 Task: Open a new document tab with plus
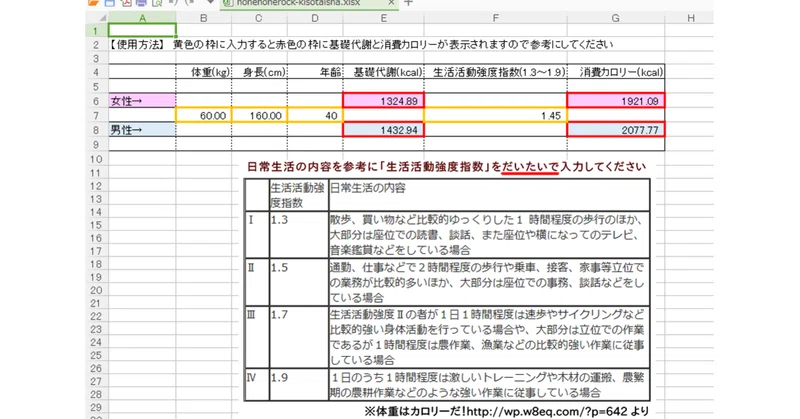[x=408, y=3]
